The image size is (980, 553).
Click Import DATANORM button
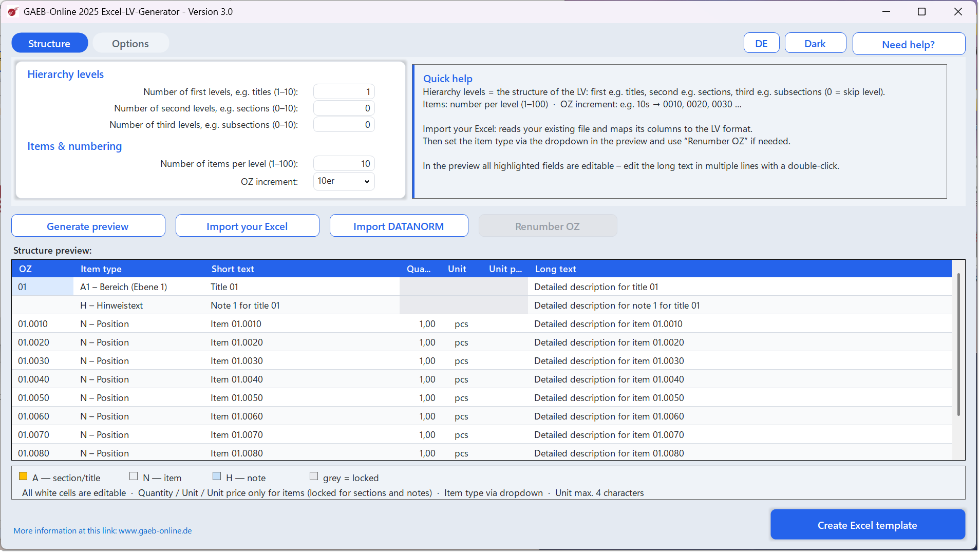[399, 226]
